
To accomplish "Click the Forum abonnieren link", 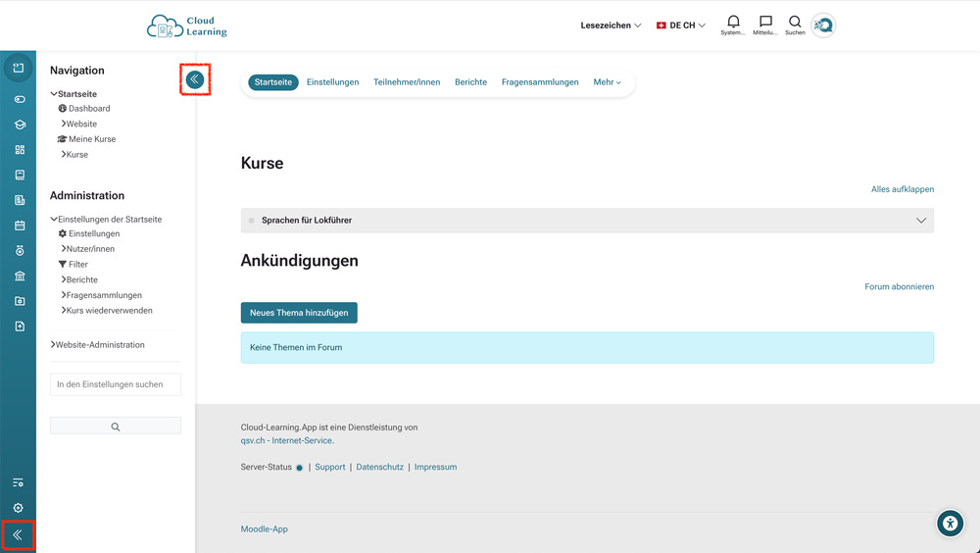I will tap(899, 287).
